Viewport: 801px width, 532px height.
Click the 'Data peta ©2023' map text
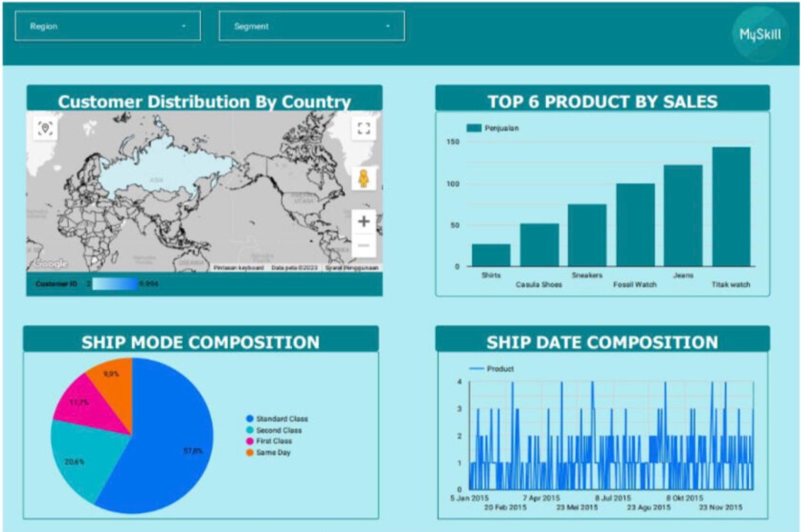point(294,268)
